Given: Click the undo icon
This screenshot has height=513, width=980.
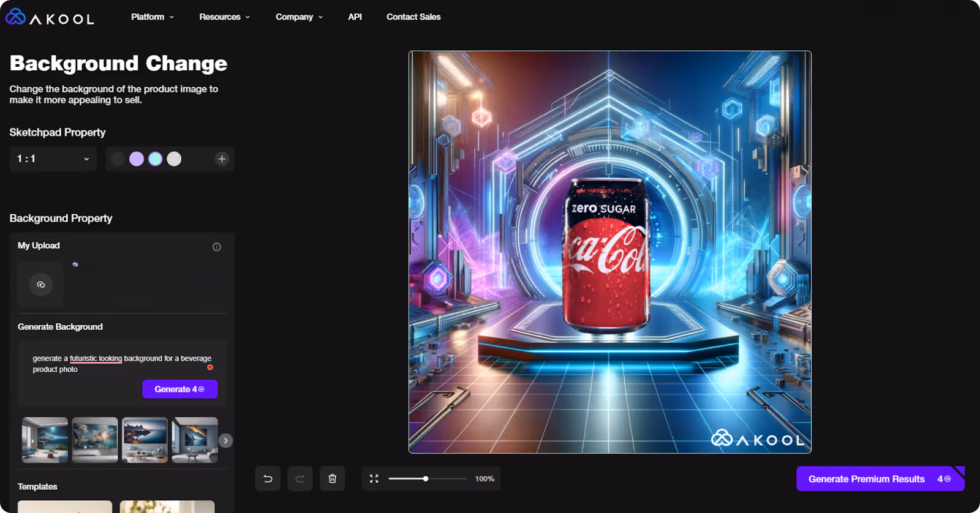Looking at the screenshot, I should 268,479.
